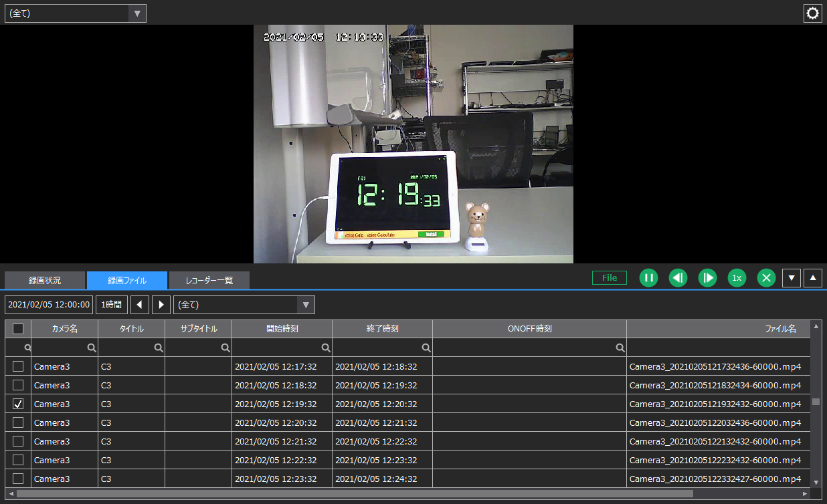Viewport: 827px width, 504px height.
Task: Uncheck the 12:19:32 recording row
Action: (x=18, y=403)
